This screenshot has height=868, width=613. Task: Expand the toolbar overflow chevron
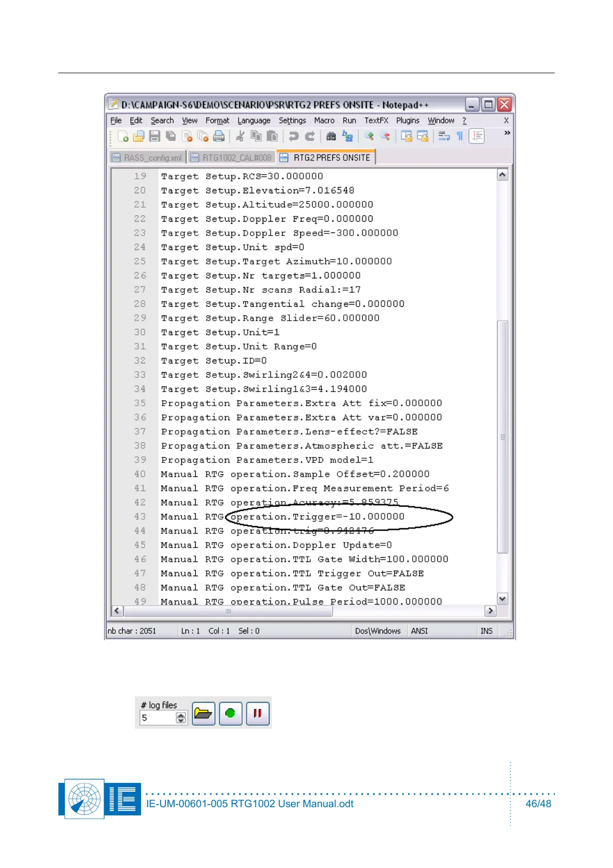507,133
